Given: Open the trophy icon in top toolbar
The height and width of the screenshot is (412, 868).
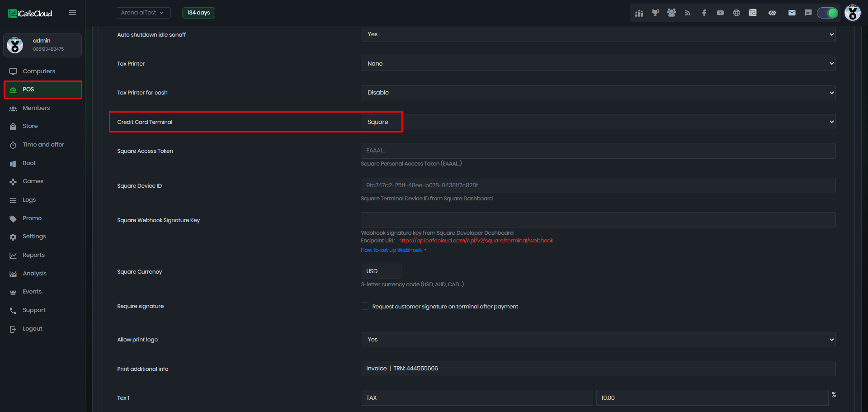Looking at the screenshot, I should [655, 13].
